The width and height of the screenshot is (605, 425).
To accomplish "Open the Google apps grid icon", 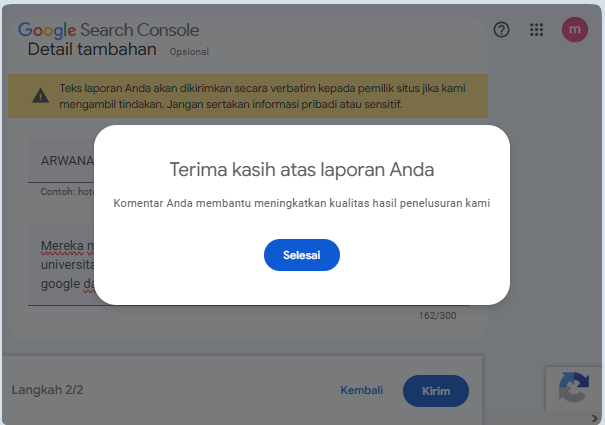I will pos(536,30).
